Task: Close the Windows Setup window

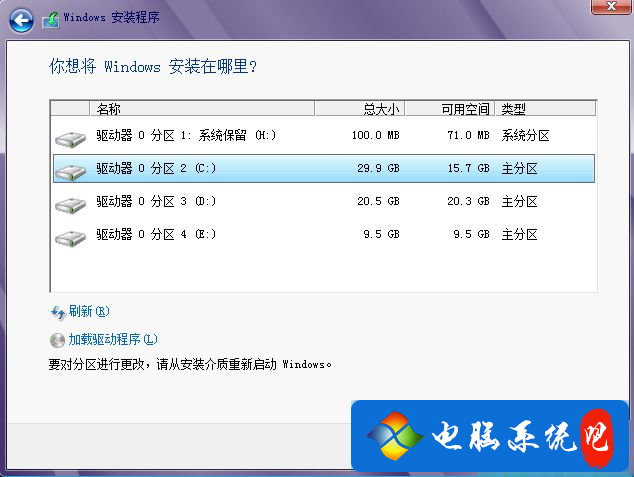Action: pyautogui.click(x=611, y=6)
